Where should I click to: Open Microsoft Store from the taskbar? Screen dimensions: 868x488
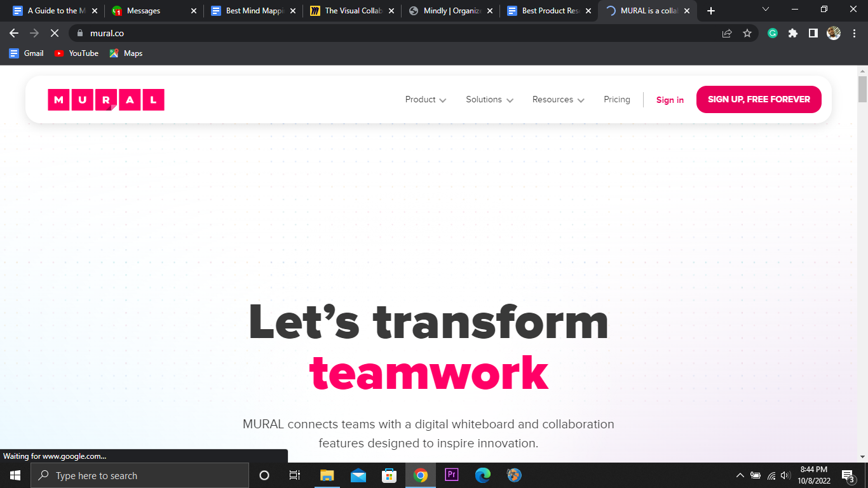pyautogui.click(x=390, y=475)
